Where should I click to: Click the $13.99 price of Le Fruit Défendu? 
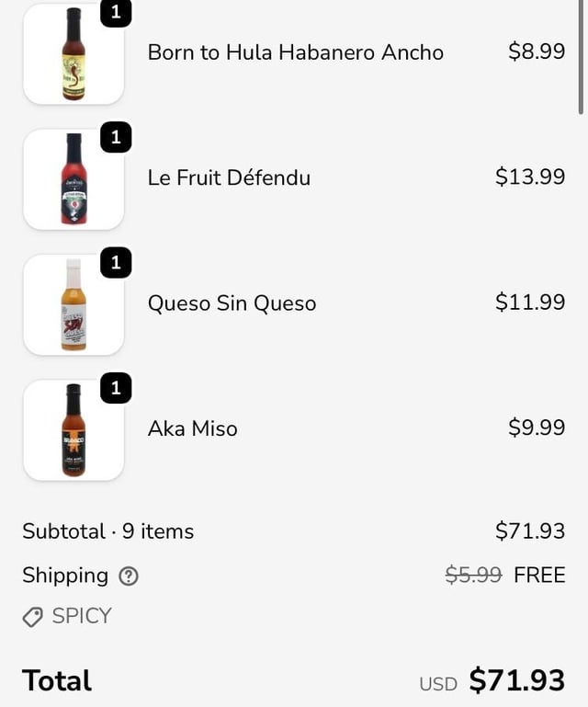pyautogui.click(x=529, y=177)
